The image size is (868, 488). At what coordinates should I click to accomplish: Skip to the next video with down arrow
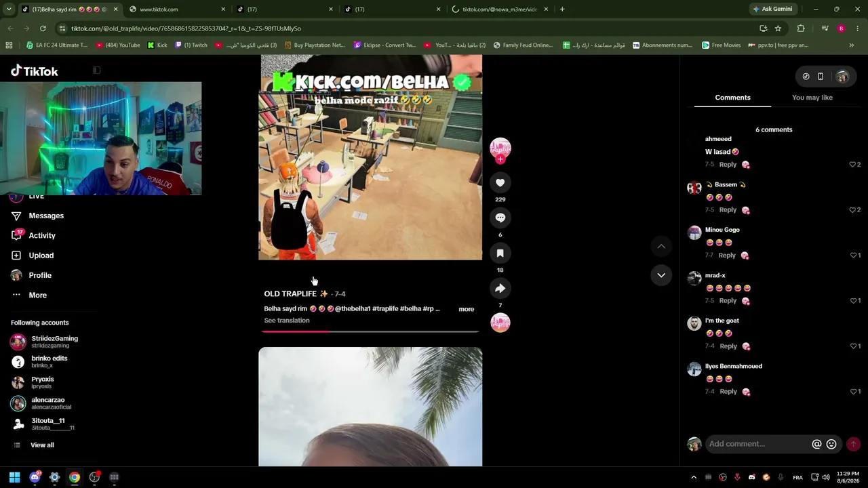pos(661,275)
